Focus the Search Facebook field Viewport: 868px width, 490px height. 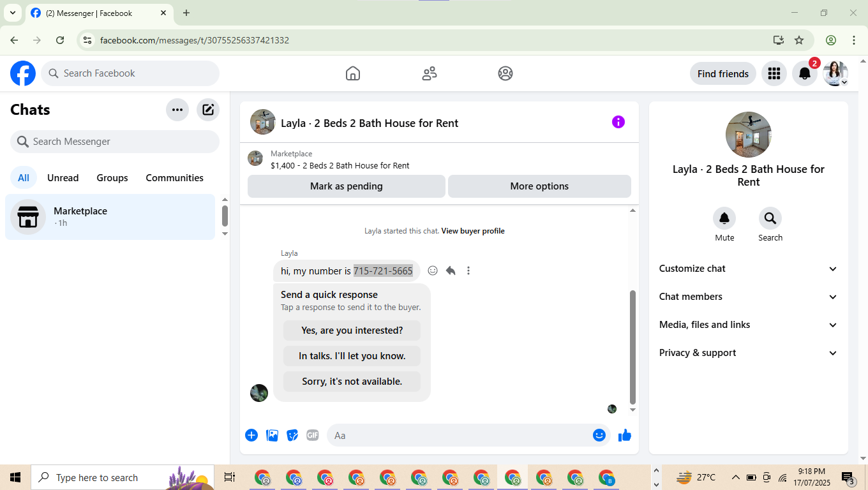130,73
